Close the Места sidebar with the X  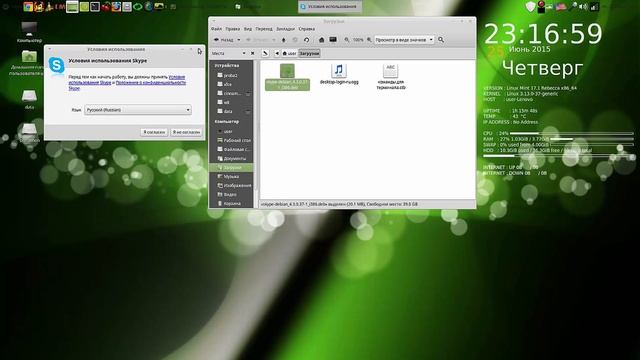click(x=252, y=53)
